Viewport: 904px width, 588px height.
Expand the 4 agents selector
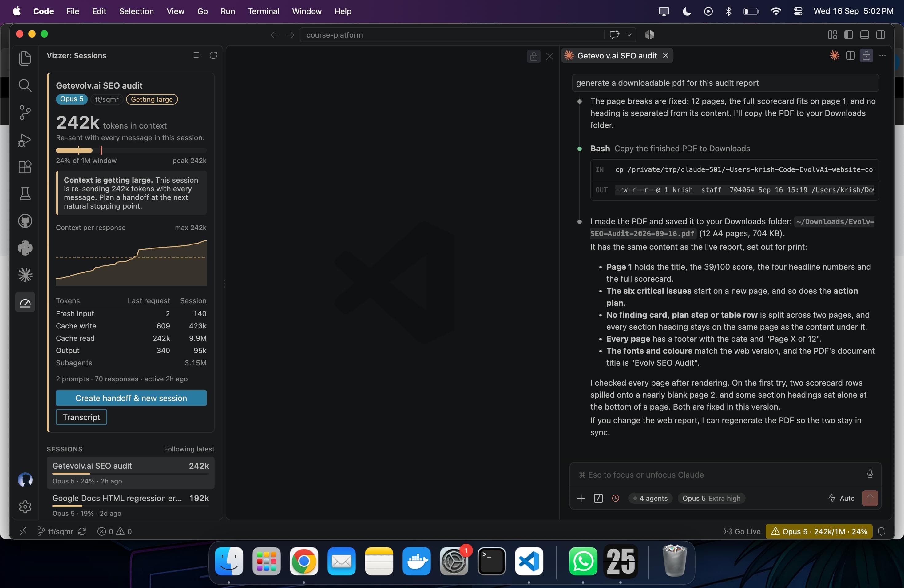(650, 498)
